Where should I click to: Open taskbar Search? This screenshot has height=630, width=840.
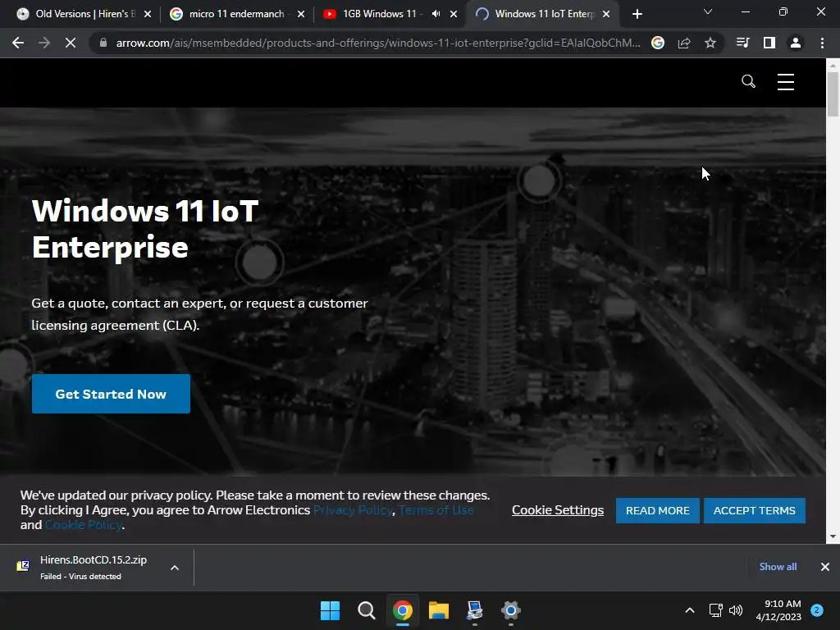coord(367,610)
